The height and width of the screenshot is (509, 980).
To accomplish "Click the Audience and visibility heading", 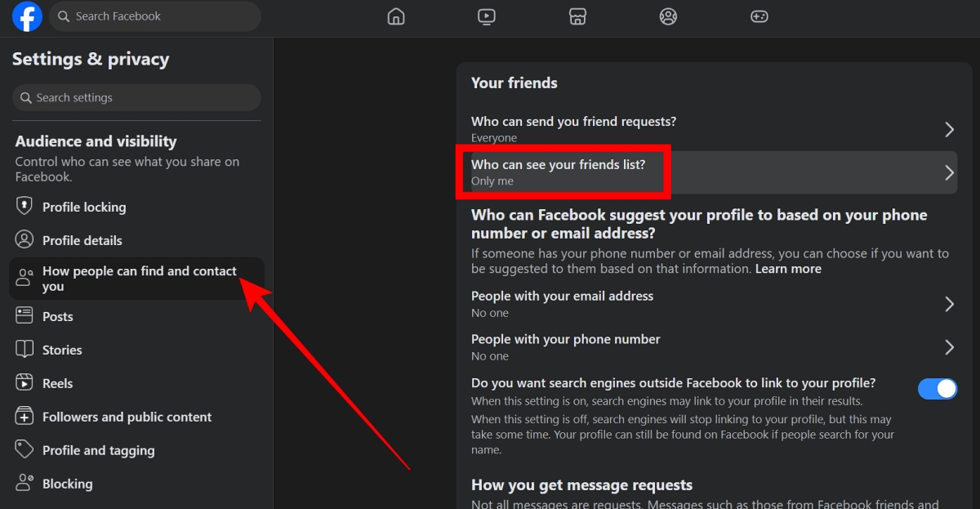I will (96, 141).
